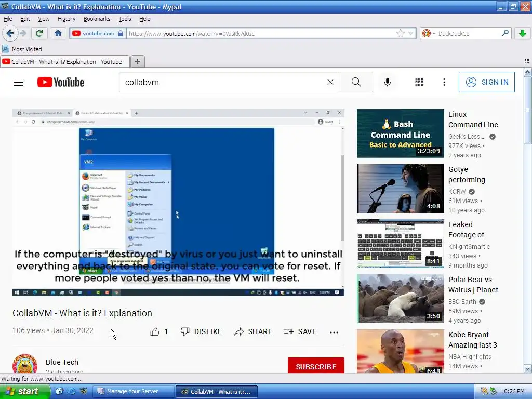Click the Blue Tech channel avatar
Viewport: 532px width, 399px height.
25,364
